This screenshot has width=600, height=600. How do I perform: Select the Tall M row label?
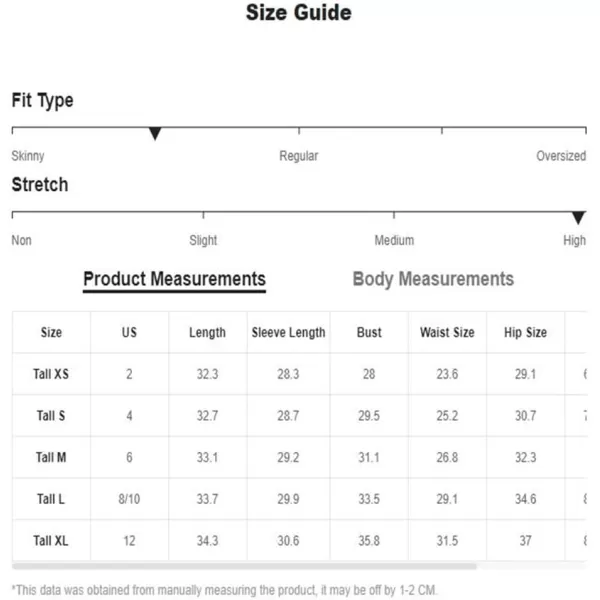51,457
